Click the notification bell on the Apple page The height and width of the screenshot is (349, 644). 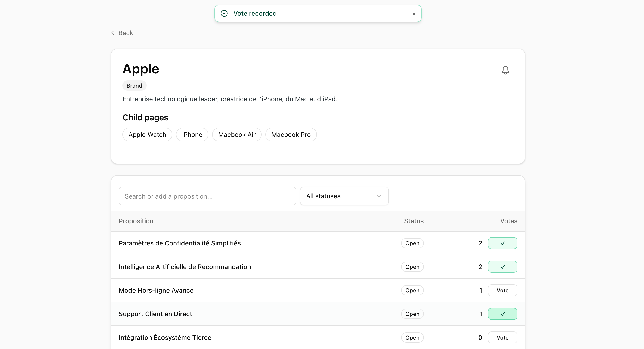point(505,70)
